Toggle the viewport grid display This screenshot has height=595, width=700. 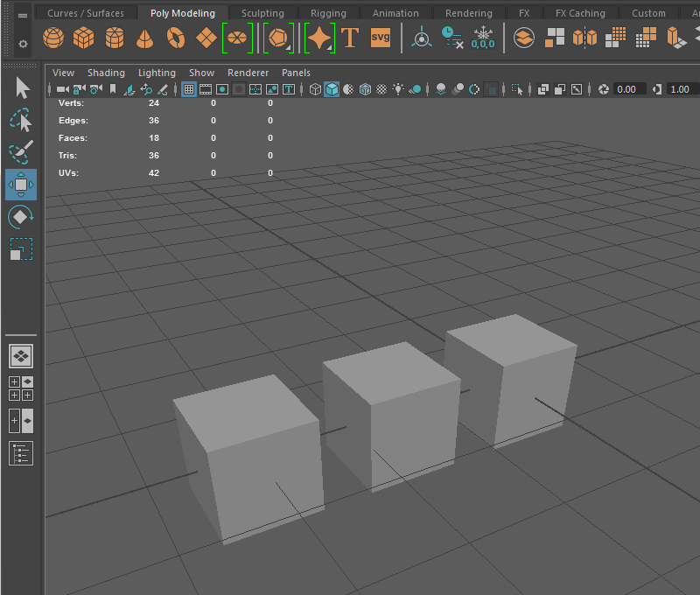pos(189,89)
